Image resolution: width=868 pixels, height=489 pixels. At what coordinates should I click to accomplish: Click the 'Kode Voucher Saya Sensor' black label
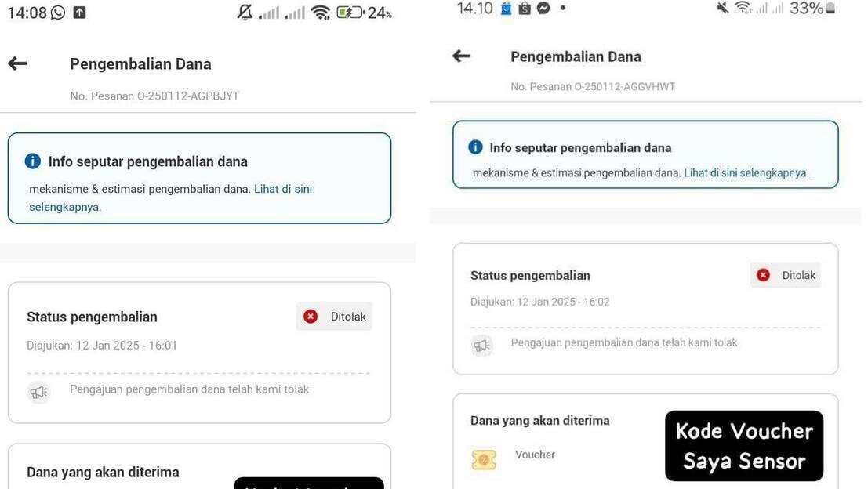744,446
